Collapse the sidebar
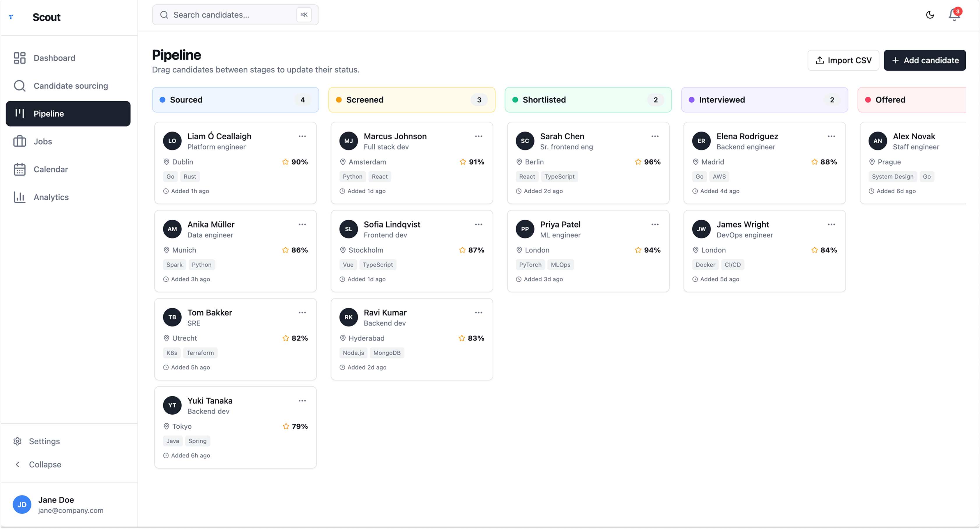This screenshot has width=980, height=529. click(x=45, y=464)
